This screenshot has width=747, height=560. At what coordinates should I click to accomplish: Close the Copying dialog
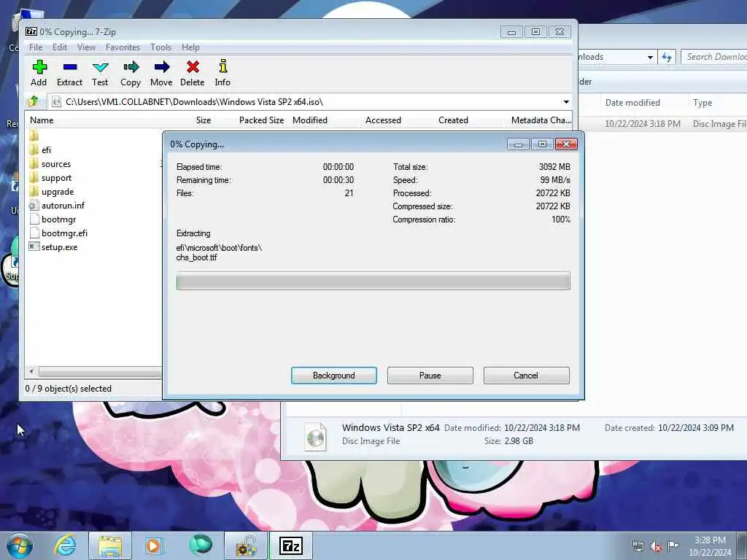(x=566, y=144)
